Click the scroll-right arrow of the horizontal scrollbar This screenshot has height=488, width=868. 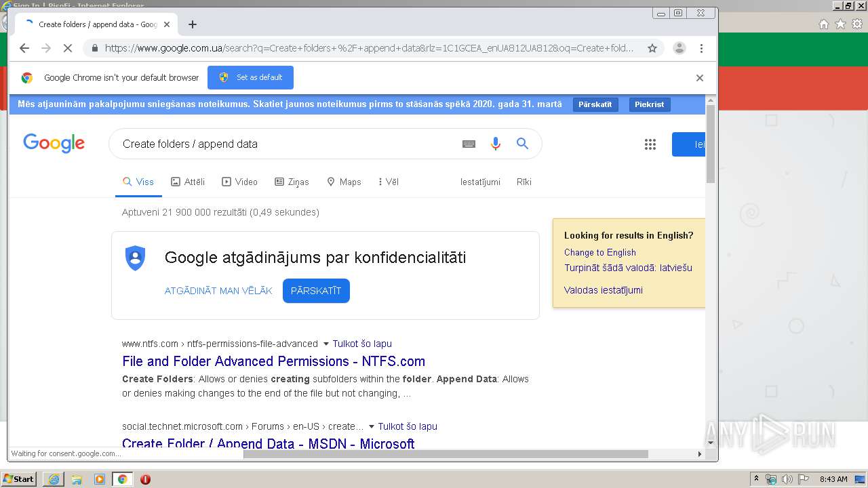pyautogui.click(x=700, y=454)
